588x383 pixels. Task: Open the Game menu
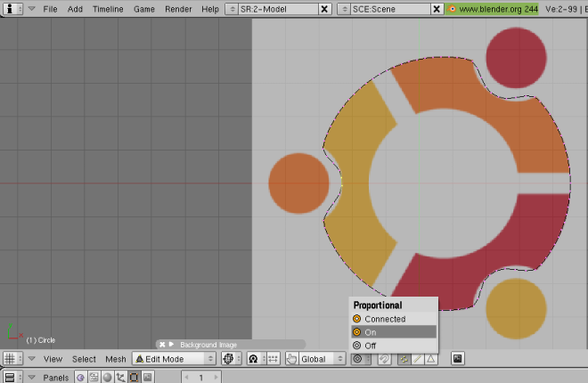pyautogui.click(x=144, y=9)
